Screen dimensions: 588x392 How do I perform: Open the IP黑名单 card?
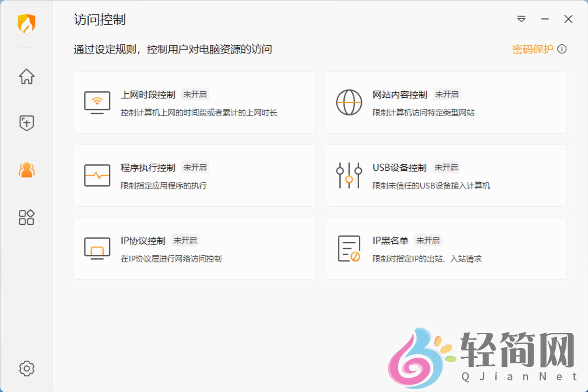click(446, 248)
